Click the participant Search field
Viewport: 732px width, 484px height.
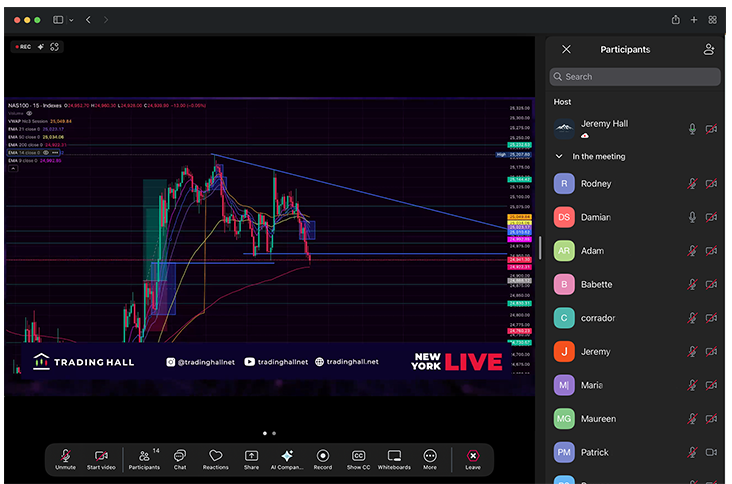tap(635, 77)
